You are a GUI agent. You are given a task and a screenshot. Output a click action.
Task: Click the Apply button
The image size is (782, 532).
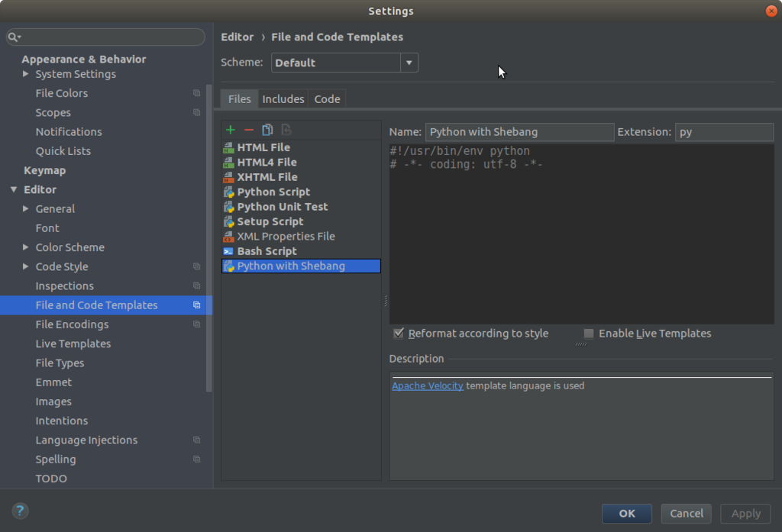pyautogui.click(x=745, y=514)
